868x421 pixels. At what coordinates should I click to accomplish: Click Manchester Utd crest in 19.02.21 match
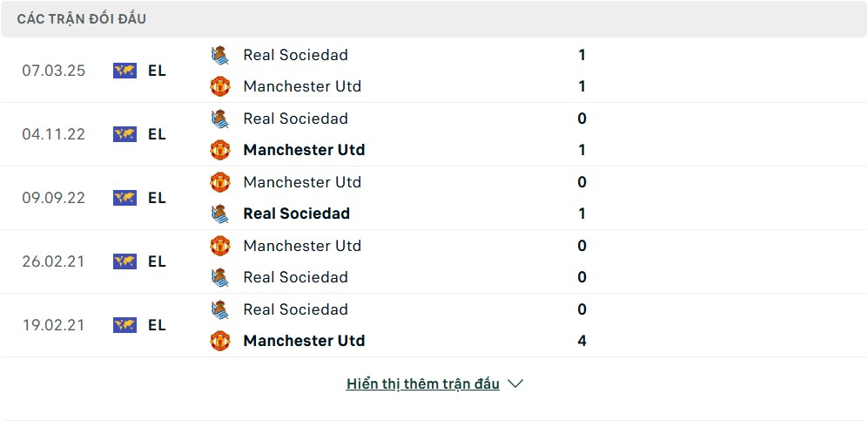pos(219,341)
